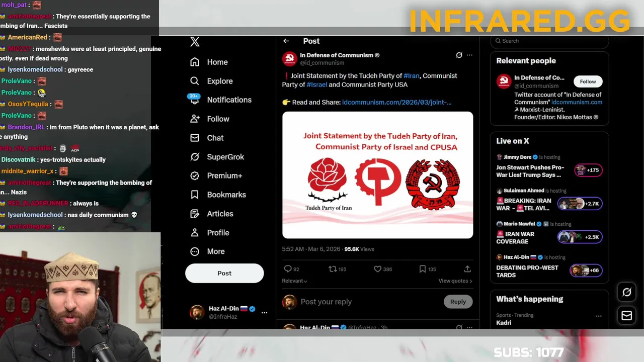Viewport: 644px width, 362px height.
Task: Go back using the Post arrow
Action: point(286,41)
